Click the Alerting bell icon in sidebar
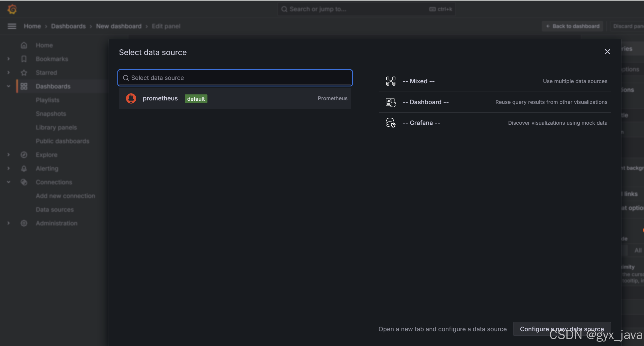 tap(24, 169)
